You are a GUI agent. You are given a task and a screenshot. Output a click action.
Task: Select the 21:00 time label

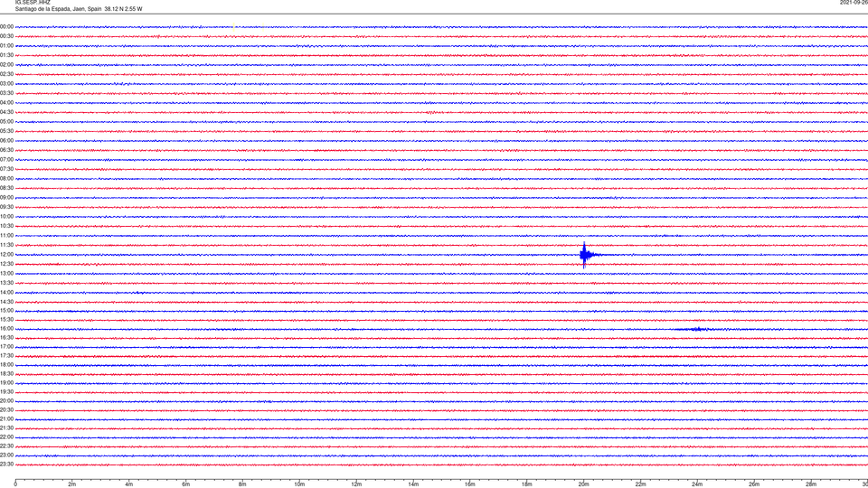click(6, 418)
